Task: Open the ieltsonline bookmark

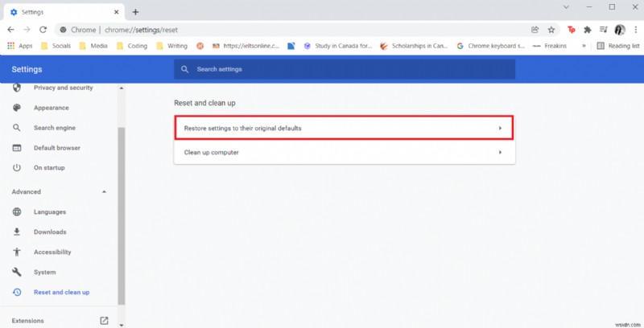Action: [x=246, y=46]
